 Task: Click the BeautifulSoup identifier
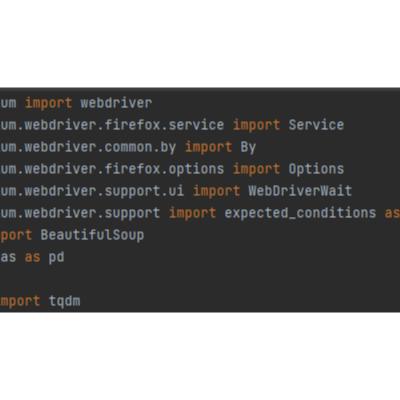pos(92,235)
